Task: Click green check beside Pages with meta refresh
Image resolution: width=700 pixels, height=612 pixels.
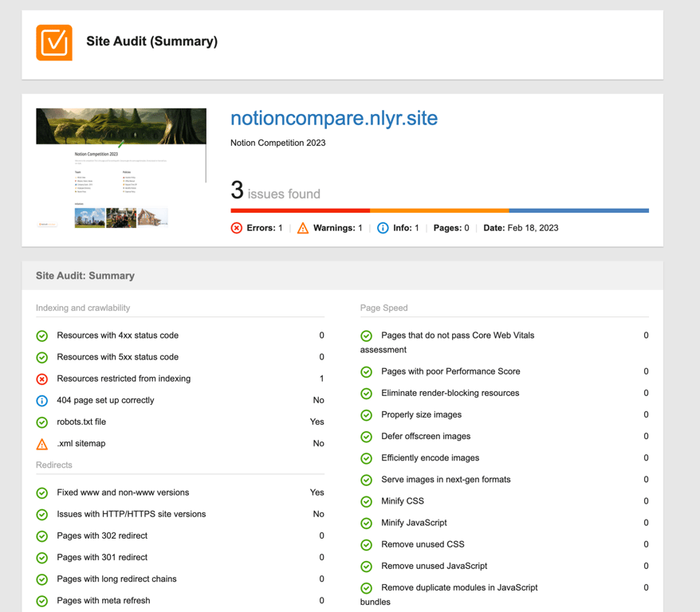Action: pyautogui.click(x=42, y=601)
